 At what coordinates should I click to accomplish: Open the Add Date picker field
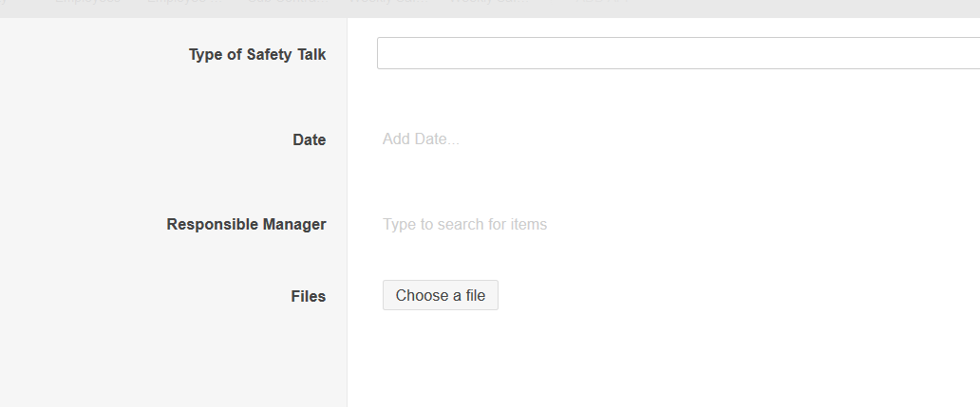pos(421,139)
